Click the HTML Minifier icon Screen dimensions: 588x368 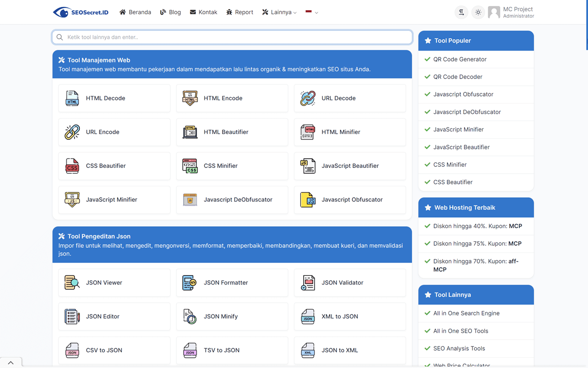click(x=307, y=132)
